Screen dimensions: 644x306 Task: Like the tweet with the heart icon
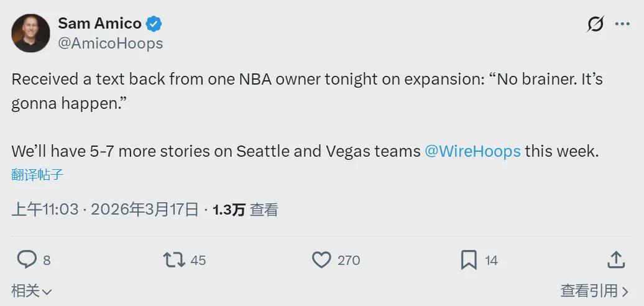point(321,259)
